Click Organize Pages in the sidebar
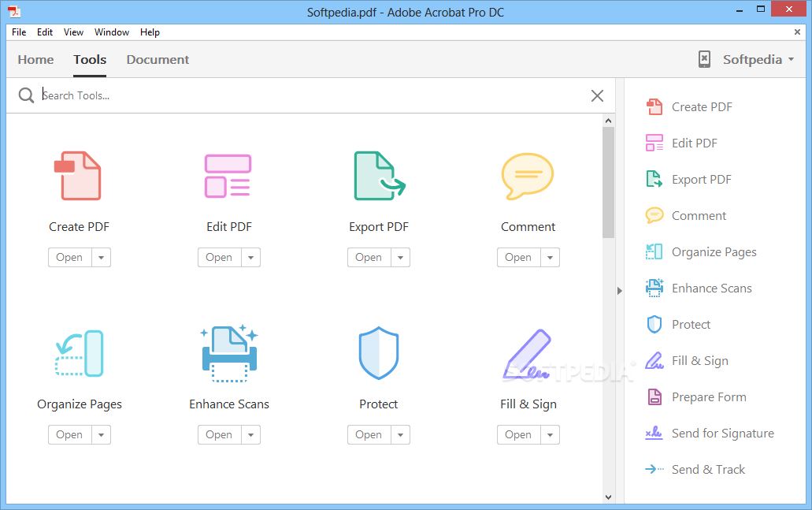812x510 pixels. point(714,251)
